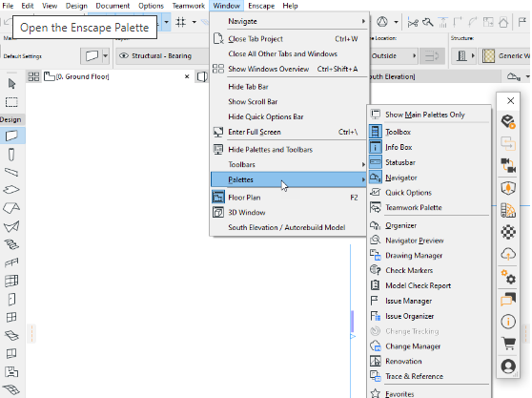Image resolution: width=532 pixels, height=398 pixels.
Task: Open Floor Plan window entry
Action: (288, 198)
